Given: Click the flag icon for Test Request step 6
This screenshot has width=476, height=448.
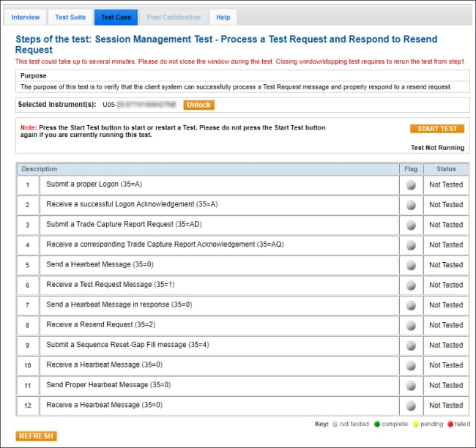Looking at the screenshot, I should click(411, 285).
